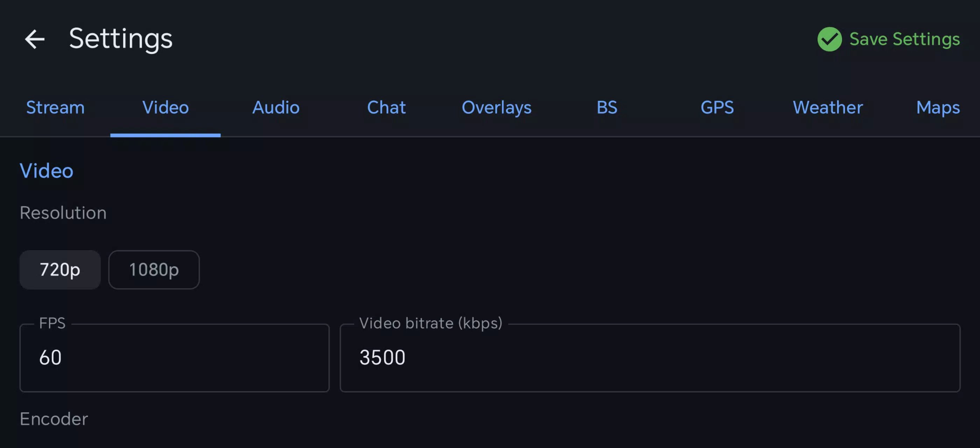
Task: Go to the GPS tab
Action: click(x=717, y=108)
